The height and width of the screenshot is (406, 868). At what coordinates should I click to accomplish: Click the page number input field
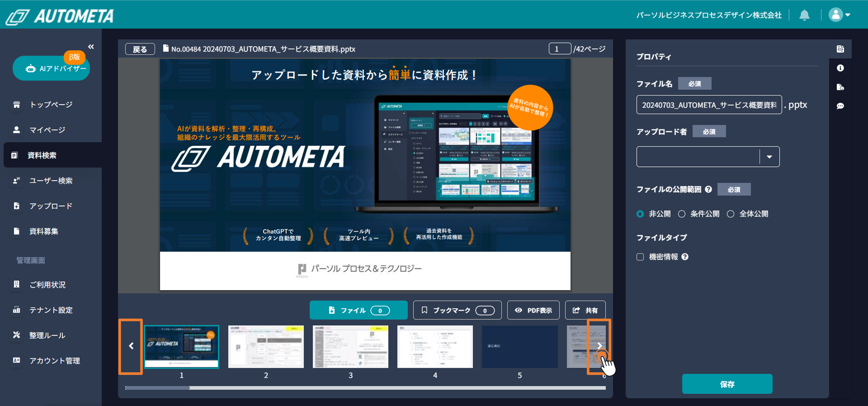click(560, 49)
